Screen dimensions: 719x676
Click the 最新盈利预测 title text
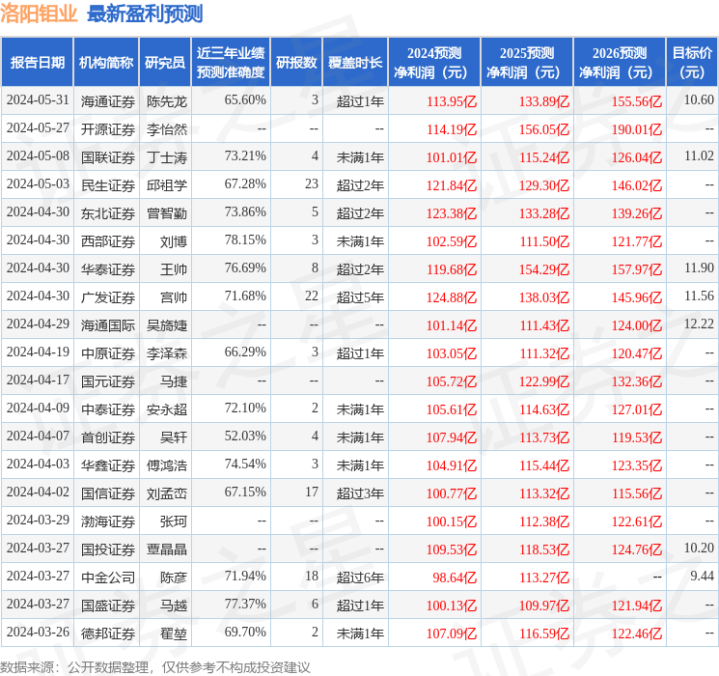(x=145, y=14)
